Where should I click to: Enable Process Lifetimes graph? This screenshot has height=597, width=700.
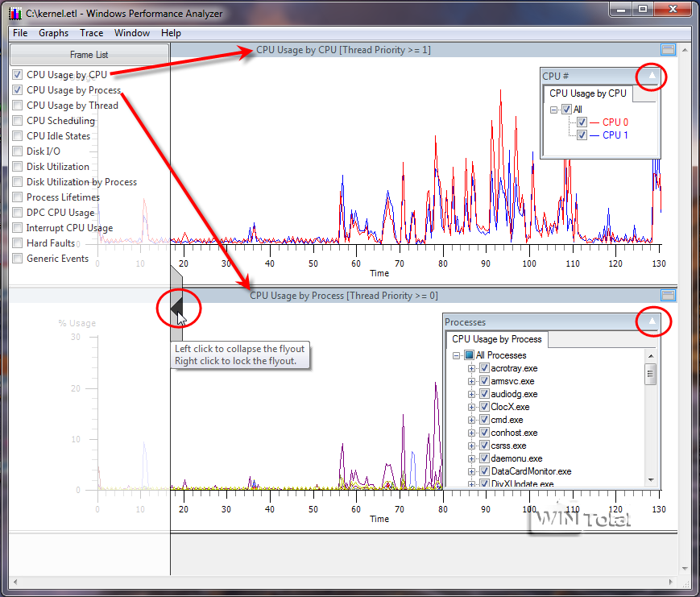(x=18, y=197)
